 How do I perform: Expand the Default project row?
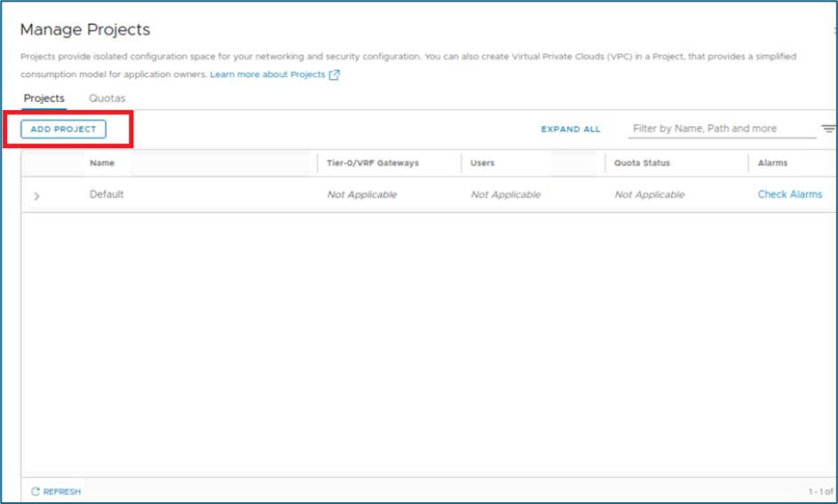click(x=36, y=196)
